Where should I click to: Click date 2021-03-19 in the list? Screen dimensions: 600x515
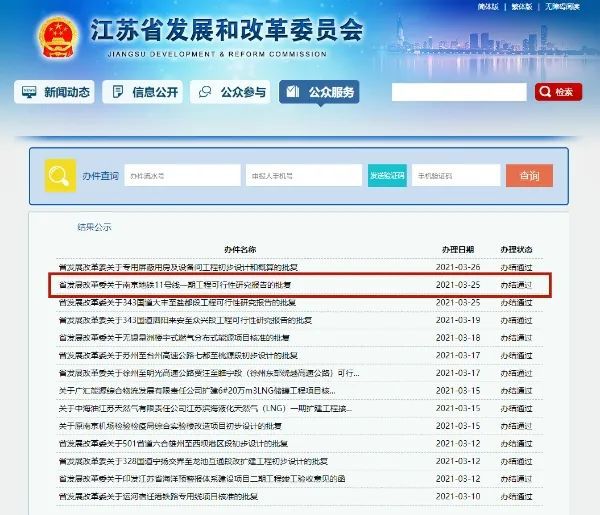click(458, 320)
